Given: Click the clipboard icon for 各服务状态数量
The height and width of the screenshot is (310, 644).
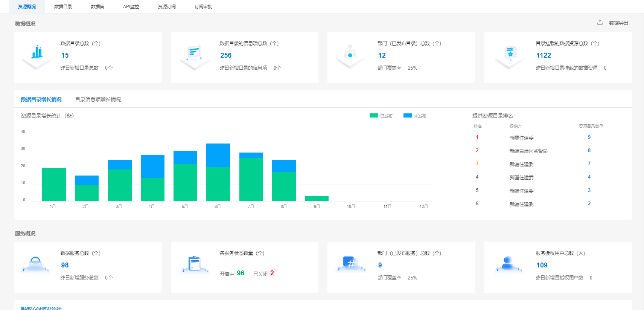Looking at the screenshot, I should tap(195, 263).
